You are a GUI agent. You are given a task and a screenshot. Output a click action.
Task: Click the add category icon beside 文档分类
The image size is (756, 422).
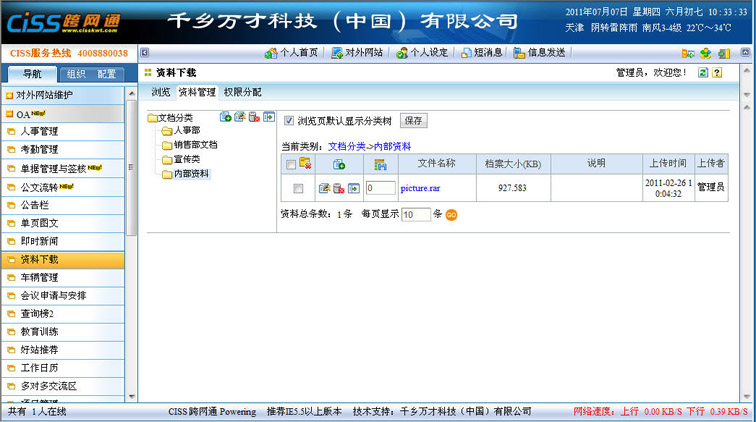226,117
